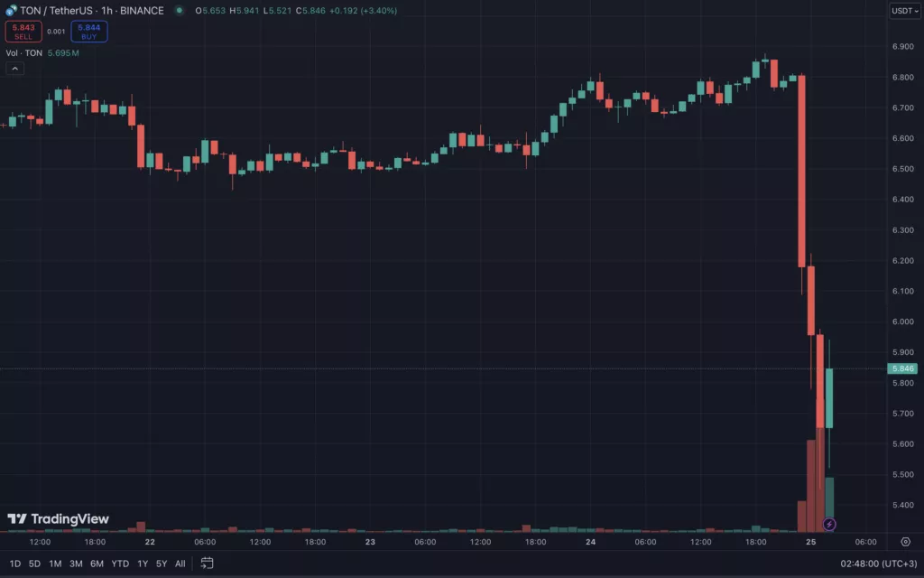Open chart settings gear icon
The image size is (924, 578).
(x=905, y=542)
